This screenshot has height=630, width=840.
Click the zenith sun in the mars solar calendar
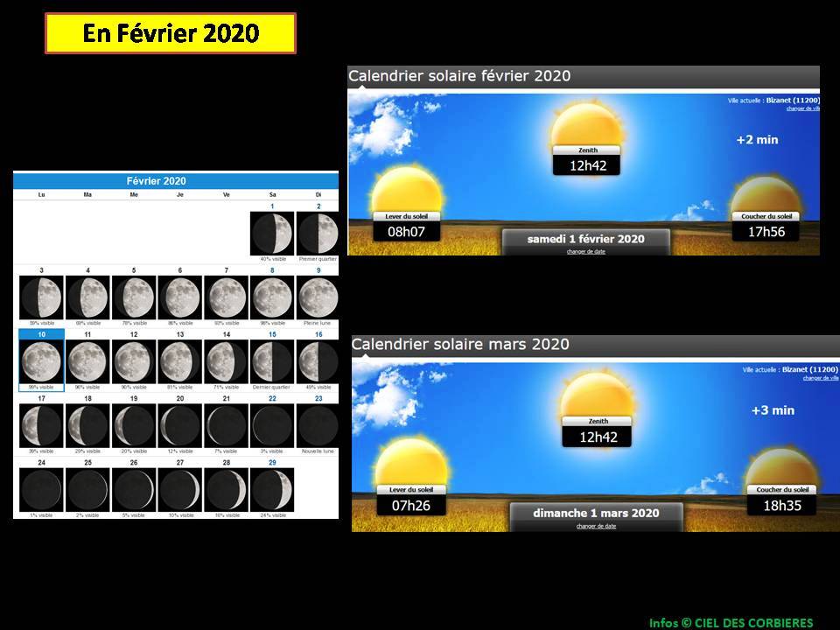click(x=596, y=395)
